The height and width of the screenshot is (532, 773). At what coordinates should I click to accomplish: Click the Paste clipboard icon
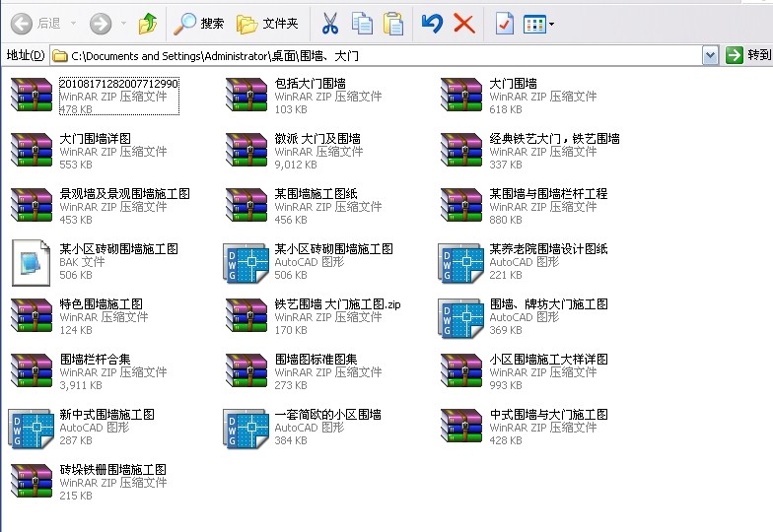[x=393, y=23]
